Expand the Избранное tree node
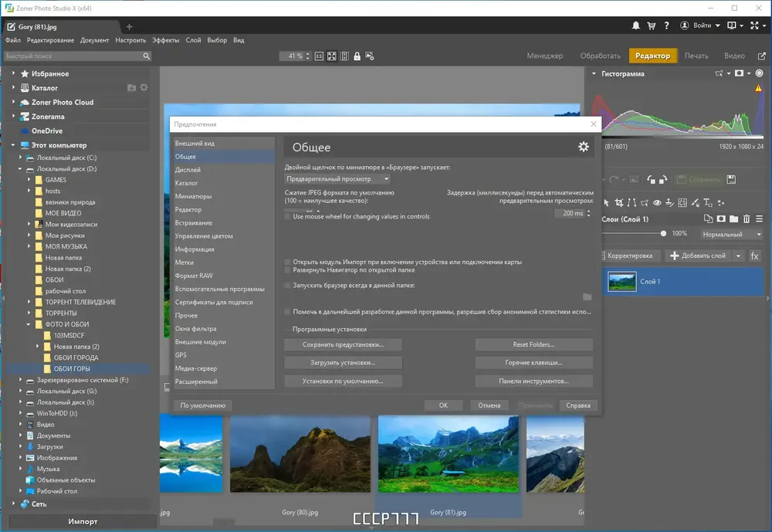 13,73
